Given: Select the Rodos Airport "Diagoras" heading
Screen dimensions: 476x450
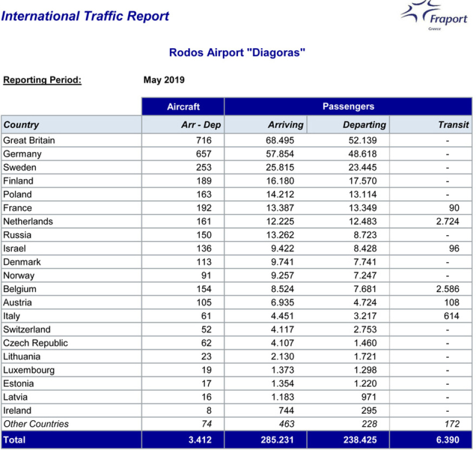Looking at the screenshot, I should 237,52.
